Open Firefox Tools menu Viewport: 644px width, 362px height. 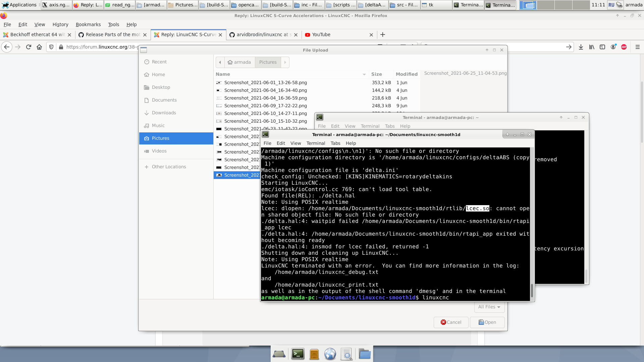click(x=113, y=24)
